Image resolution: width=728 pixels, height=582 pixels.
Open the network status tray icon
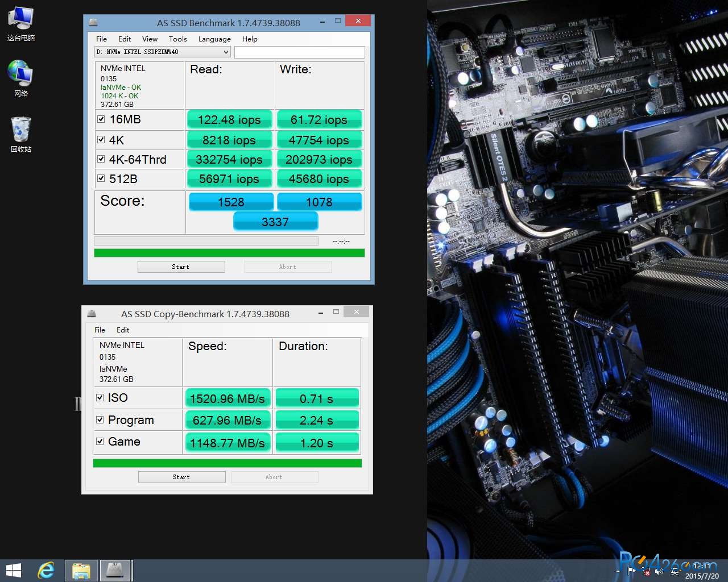pyautogui.click(x=645, y=571)
